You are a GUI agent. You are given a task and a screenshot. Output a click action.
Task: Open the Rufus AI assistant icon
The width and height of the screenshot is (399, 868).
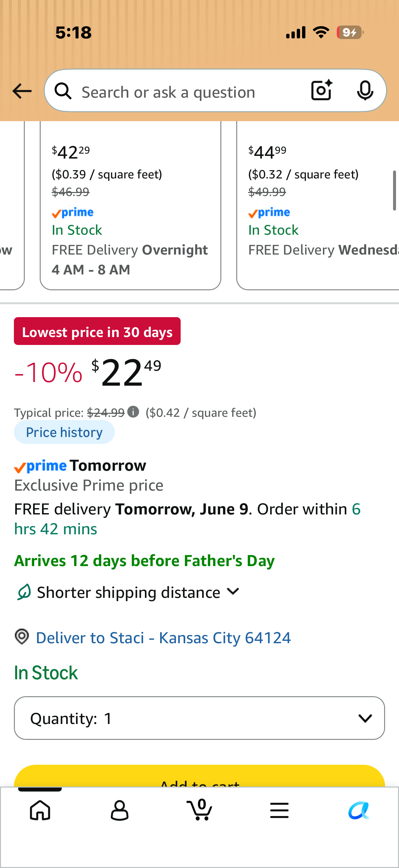pyautogui.click(x=359, y=810)
